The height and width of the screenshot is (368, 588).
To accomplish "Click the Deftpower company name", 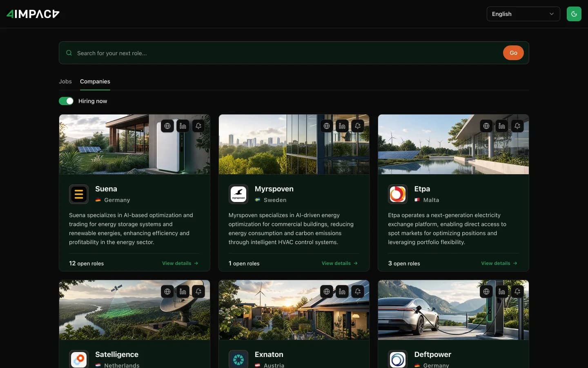I will point(432,355).
